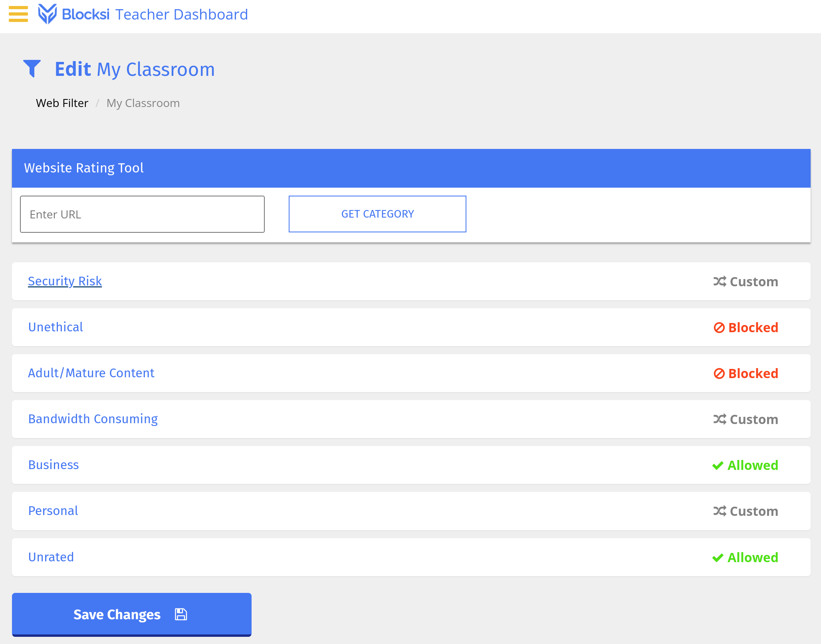This screenshot has height=644, width=821.
Task: Click the Blocksi logo
Action: pos(73,14)
